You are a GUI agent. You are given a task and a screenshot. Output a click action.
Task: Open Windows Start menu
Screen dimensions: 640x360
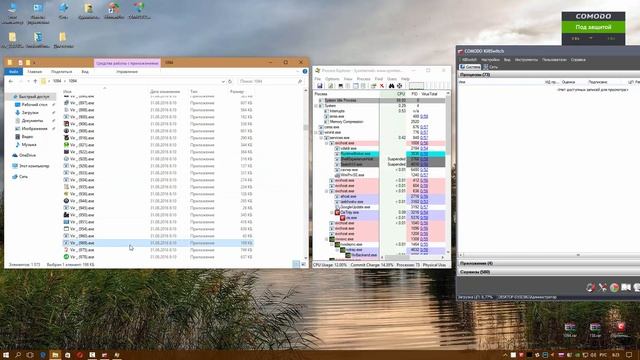coord(6,355)
